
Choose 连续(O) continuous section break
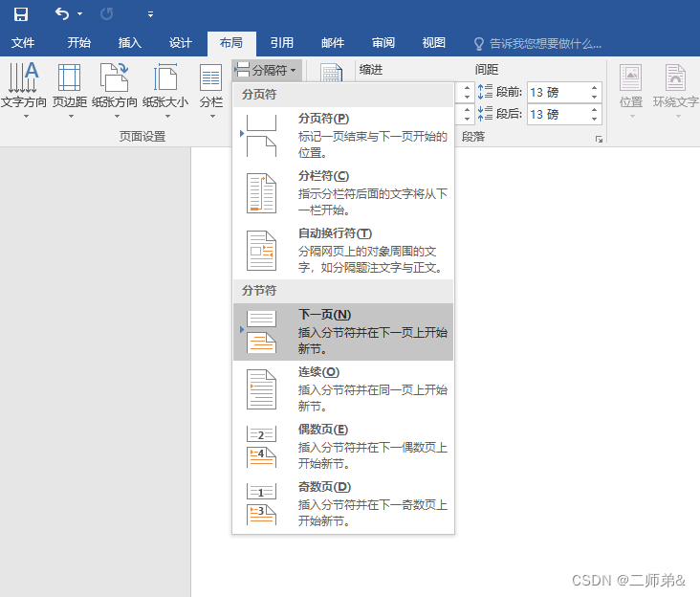click(x=343, y=389)
